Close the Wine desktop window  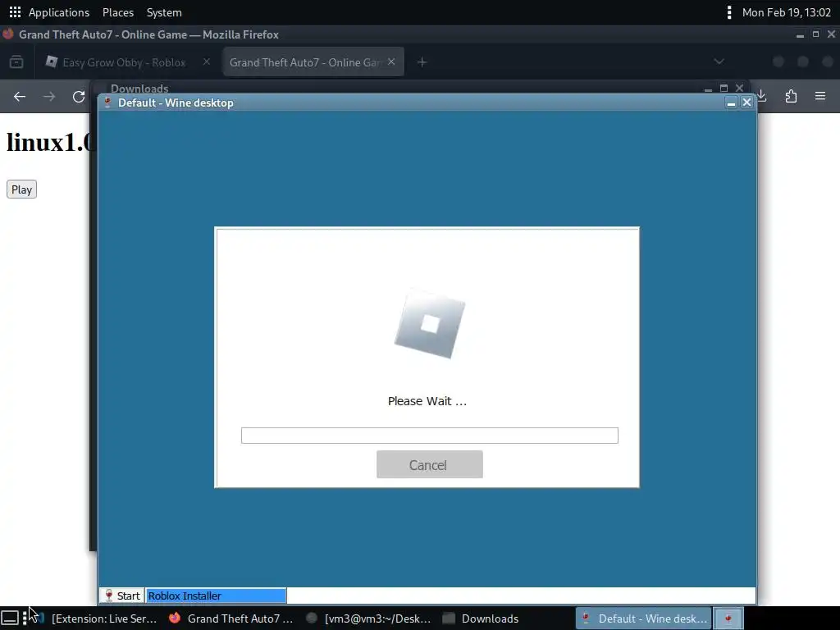tap(746, 103)
